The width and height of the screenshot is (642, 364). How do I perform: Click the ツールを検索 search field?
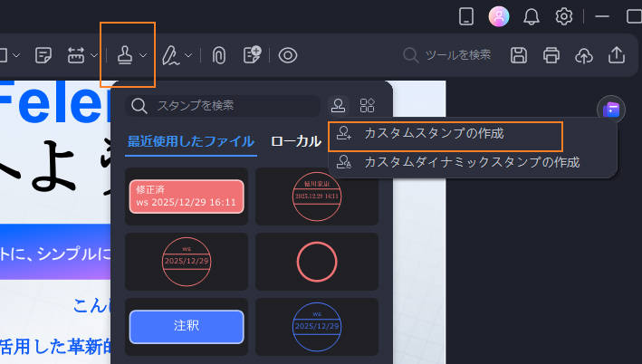coord(447,55)
